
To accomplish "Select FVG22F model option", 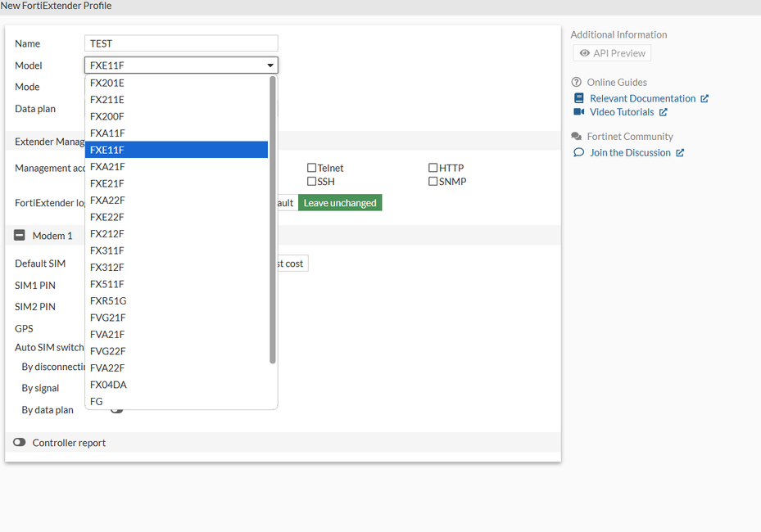I will (x=176, y=350).
